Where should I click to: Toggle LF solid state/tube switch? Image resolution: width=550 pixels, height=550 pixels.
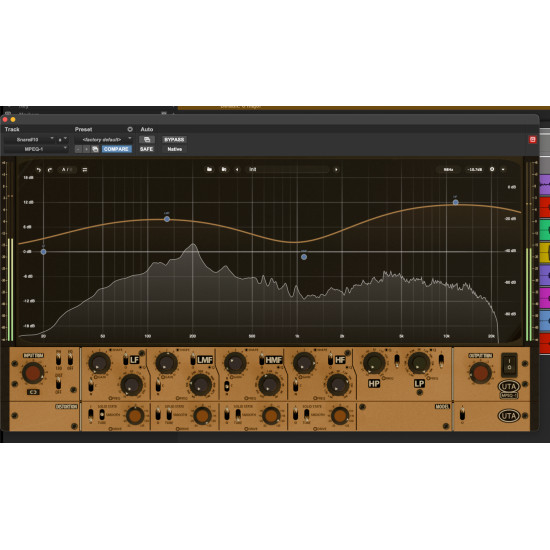102,415
